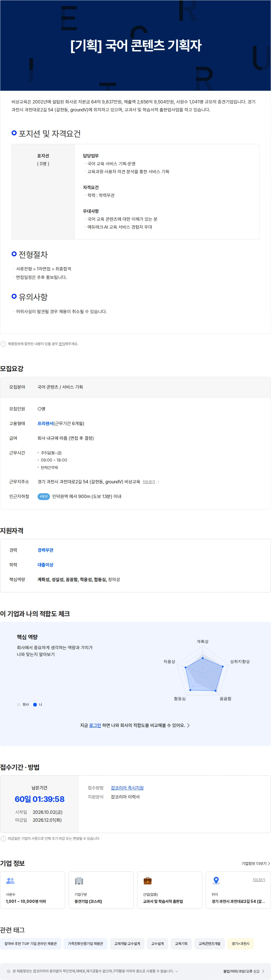Click the deadline 2026.12.01(화)
Image resolution: width=271 pixels, height=980 pixels.
click(x=47, y=820)
